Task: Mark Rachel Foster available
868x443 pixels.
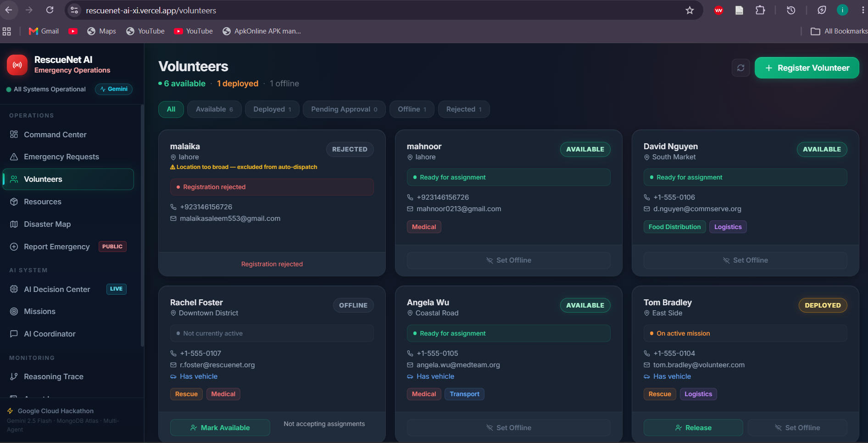Action: point(220,427)
